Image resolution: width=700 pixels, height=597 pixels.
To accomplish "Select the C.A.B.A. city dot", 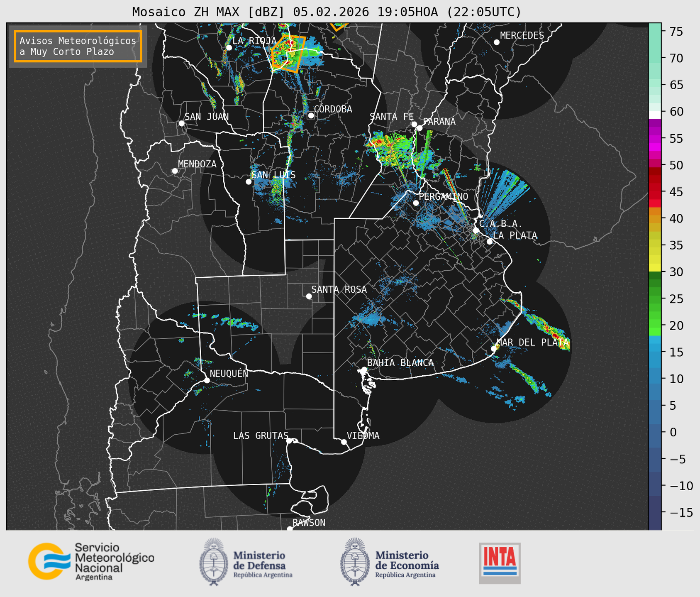I will pyautogui.click(x=476, y=230).
